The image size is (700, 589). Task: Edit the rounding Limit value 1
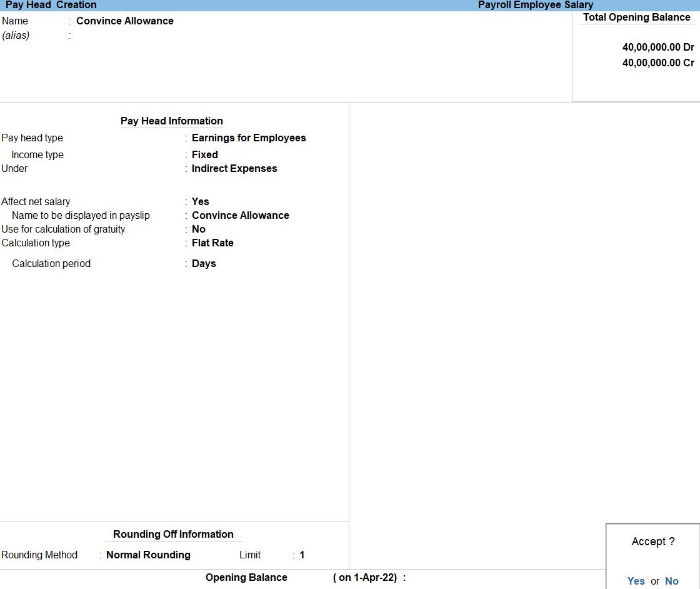point(302,555)
